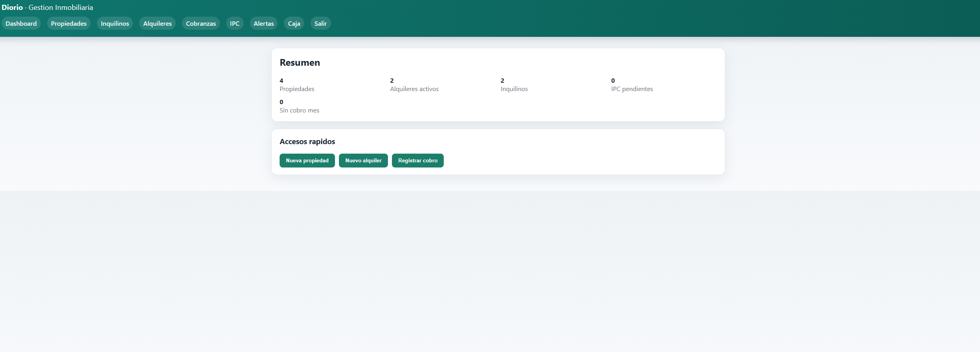980x352 pixels.
Task: Switch to the Alquileres page
Action: click(157, 23)
